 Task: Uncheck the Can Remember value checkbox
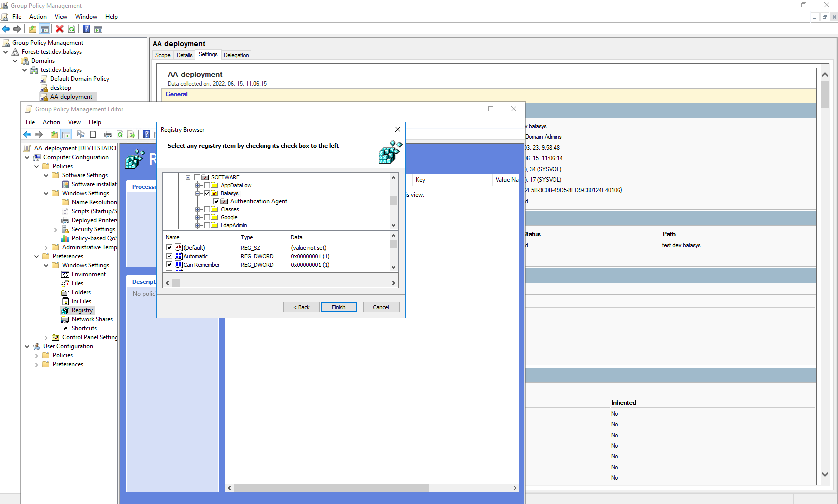click(169, 264)
